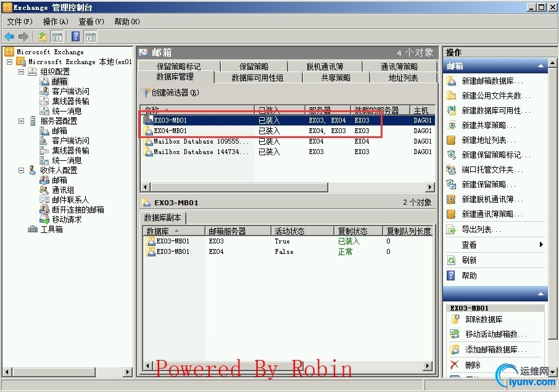The height and width of the screenshot is (392, 559).
Task: Click the database list horizontal scrollbar thumb
Action: click(x=239, y=187)
